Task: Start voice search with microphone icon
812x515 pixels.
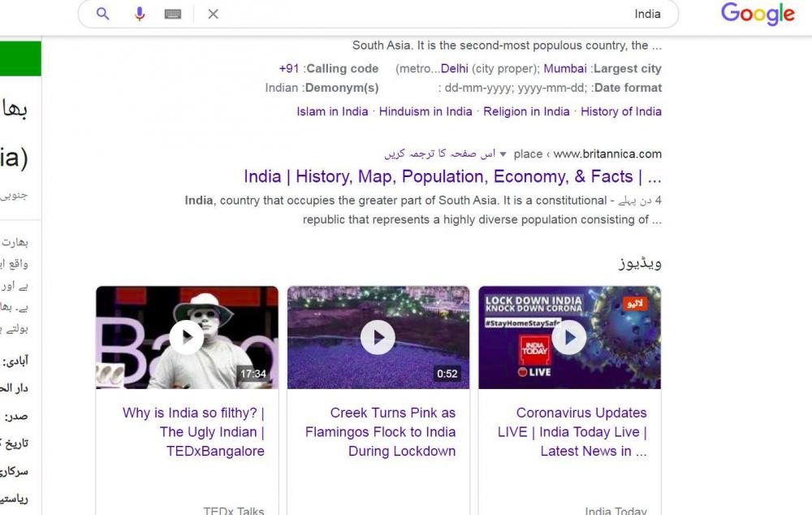Action: (x=140, y=14)
